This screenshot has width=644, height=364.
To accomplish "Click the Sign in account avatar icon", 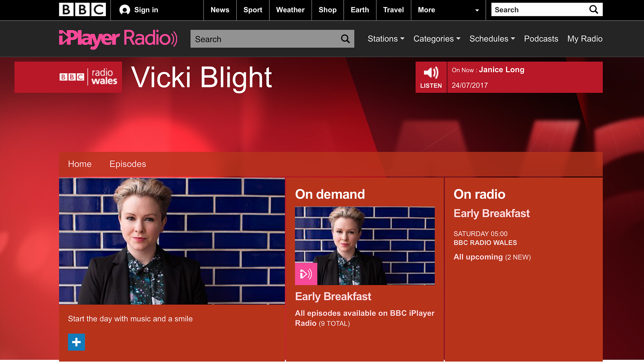I will (125, 10).
